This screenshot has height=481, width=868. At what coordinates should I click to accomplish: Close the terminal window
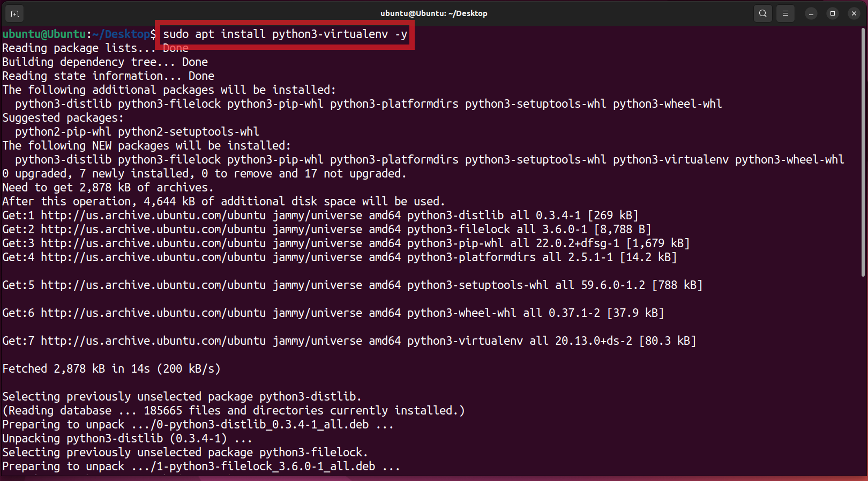point(854,13)
